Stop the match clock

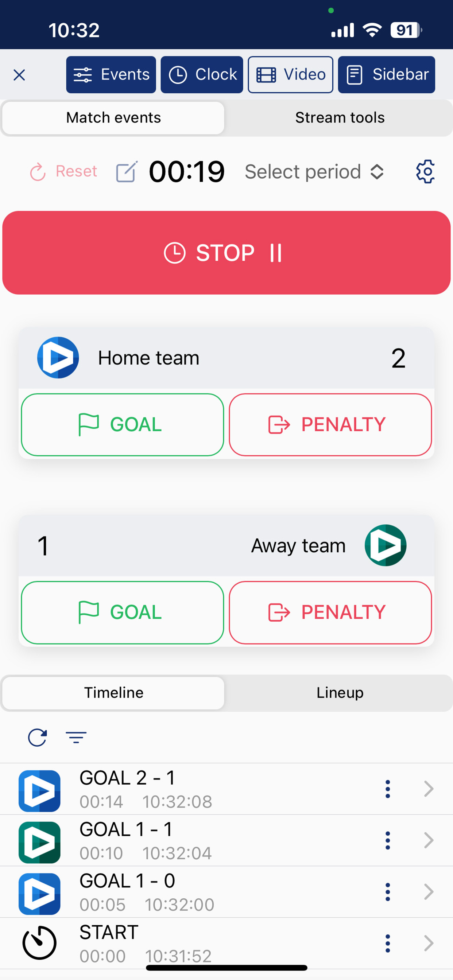point(226,253)
